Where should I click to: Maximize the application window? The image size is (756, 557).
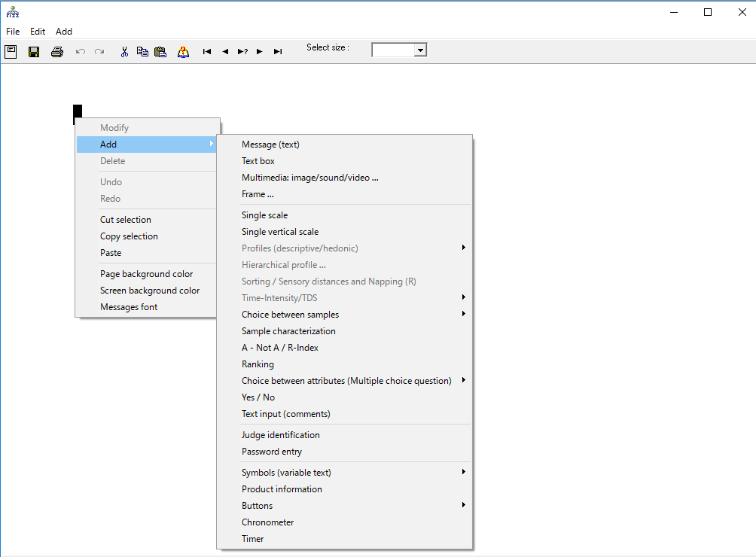coord(708,12)
